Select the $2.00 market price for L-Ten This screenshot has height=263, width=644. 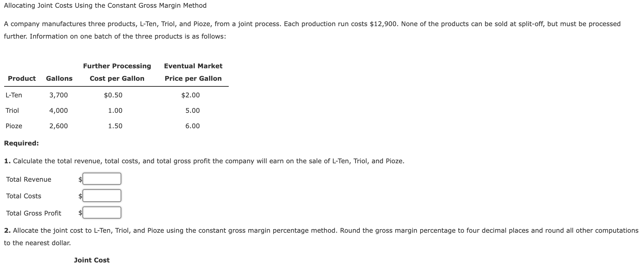tap(190, 95)
